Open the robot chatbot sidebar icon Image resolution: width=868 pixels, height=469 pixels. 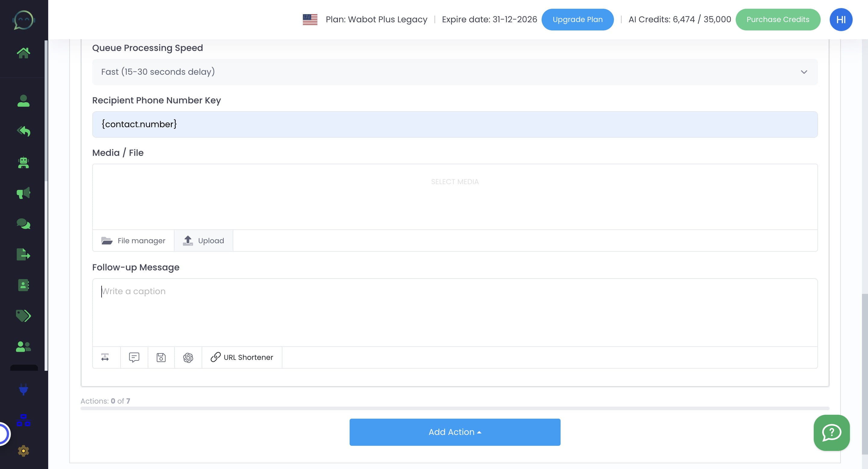coord(23,163)
